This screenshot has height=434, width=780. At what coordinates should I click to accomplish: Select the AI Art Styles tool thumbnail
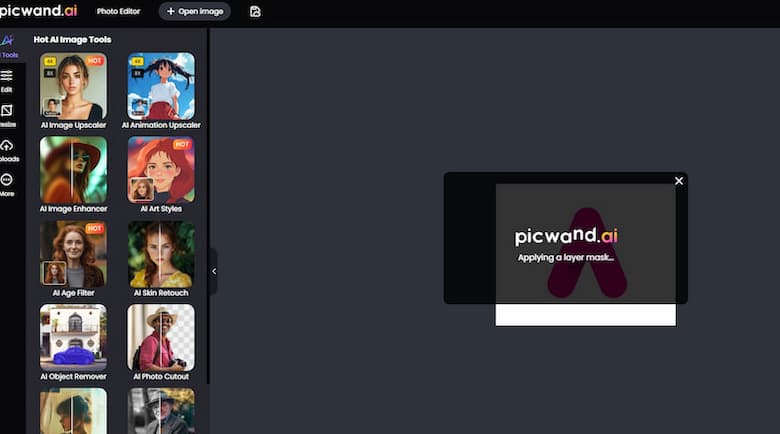(x=161, y=170)
